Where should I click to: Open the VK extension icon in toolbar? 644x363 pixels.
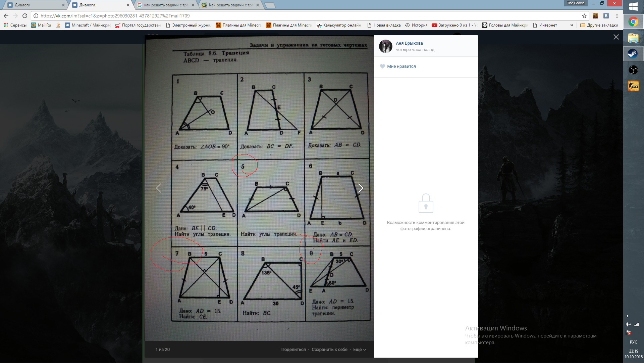coord(606,16)
